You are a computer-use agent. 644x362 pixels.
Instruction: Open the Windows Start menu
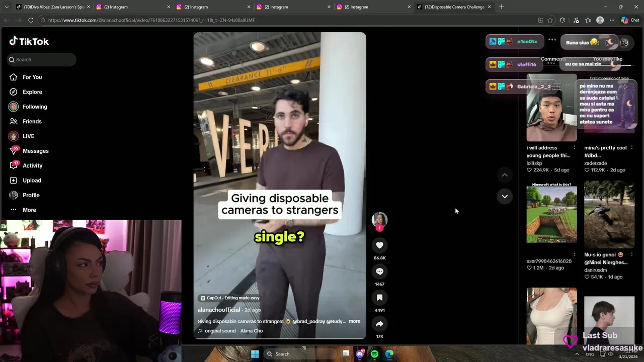[255, 354]
